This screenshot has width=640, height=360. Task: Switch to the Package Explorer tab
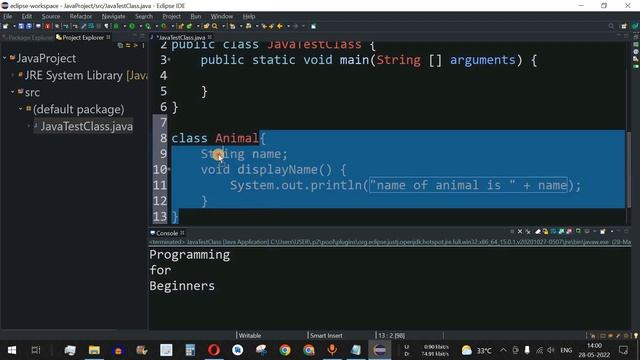27,37
